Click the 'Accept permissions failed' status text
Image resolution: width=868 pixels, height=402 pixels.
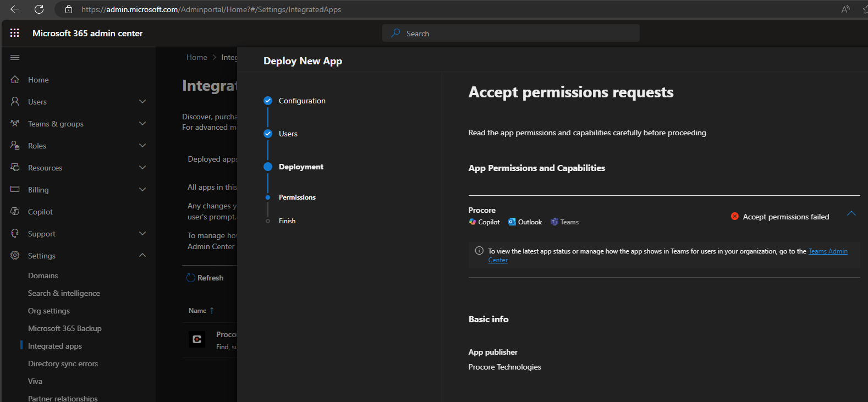coord(786,217)
